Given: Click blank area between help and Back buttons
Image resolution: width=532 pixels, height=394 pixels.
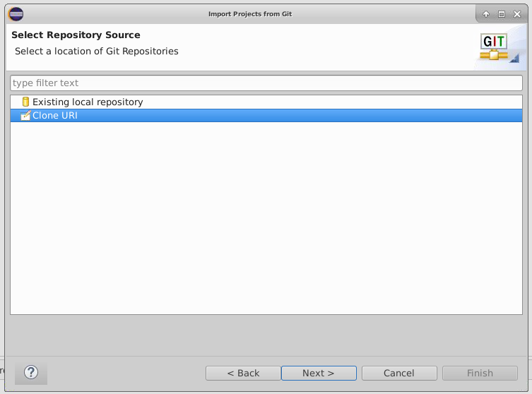Looking at the screenshot, I should pyautogui.click(x=127, y=373).
